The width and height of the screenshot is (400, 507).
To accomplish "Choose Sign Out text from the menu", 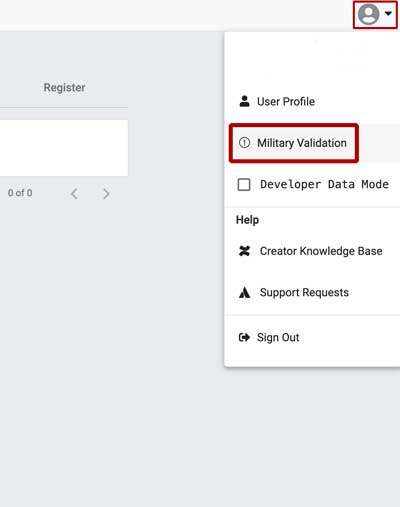I will tap(278, 337).
